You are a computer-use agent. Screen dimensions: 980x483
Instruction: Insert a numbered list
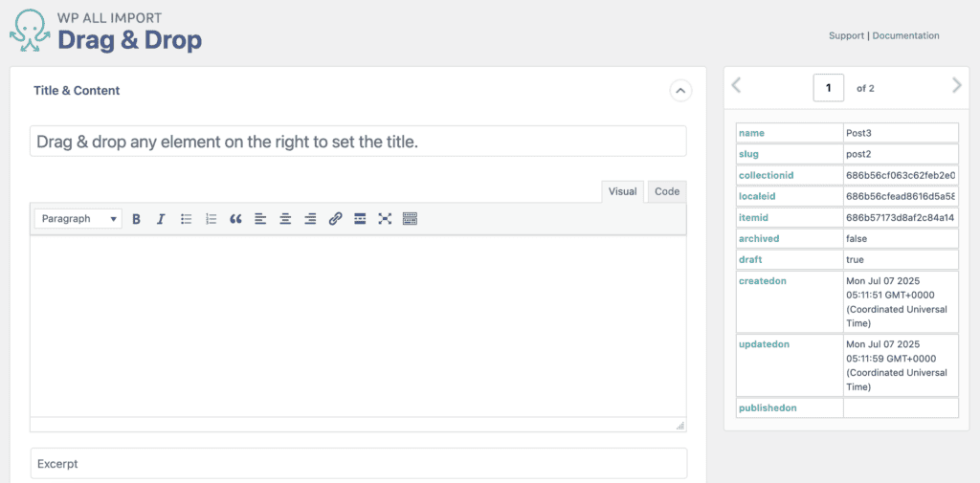pyautogui.click(x=211, y=219)
